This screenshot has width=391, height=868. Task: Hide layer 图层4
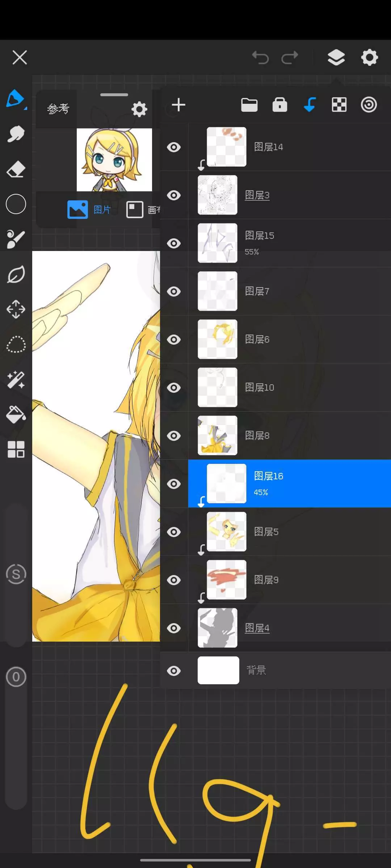click(x=174, y=628)
